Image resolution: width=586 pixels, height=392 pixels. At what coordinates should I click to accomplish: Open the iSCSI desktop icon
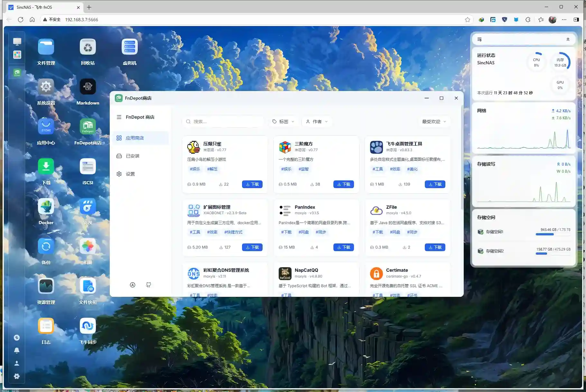coord(88,167)
